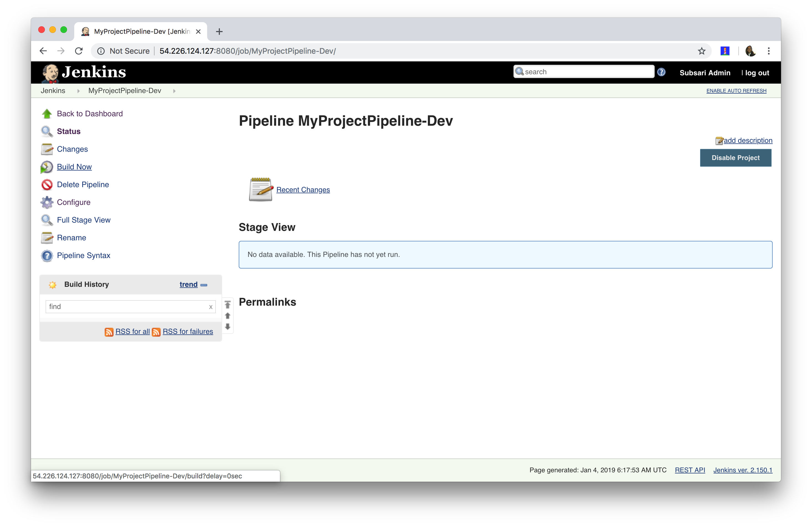Screen dimensions: 812x526
Task: Click the Configure gear icon
Action: pos(47,203)
